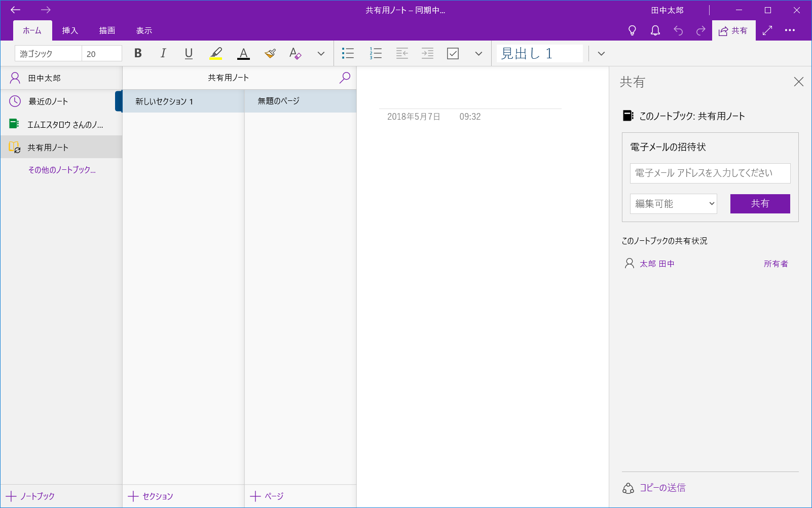
Task: Insert a numbered list
Action: pyautogui.click(x=375, y=53)
